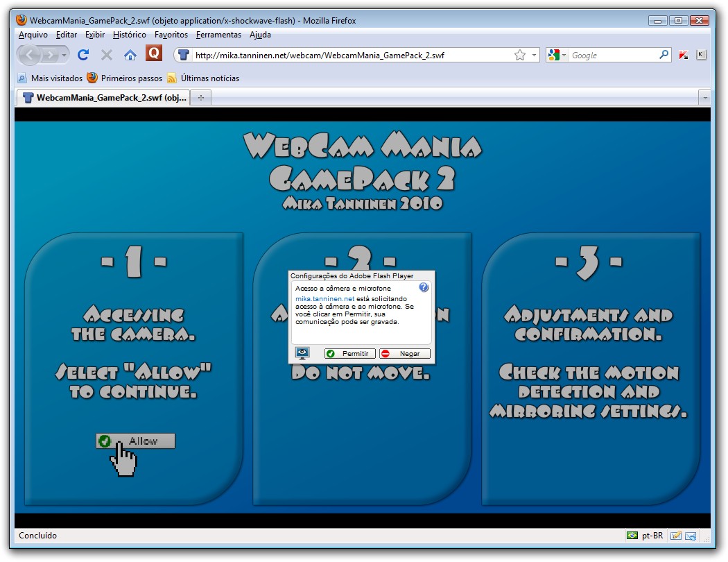Open the Histórico menu
The height and width of the screenshot is (562, 728).
pos(130,35)
